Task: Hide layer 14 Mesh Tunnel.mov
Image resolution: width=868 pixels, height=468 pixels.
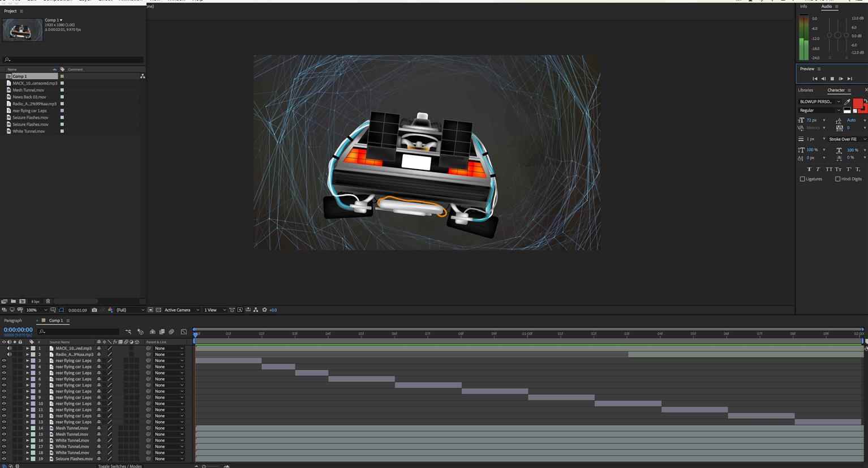Action: 4,428
